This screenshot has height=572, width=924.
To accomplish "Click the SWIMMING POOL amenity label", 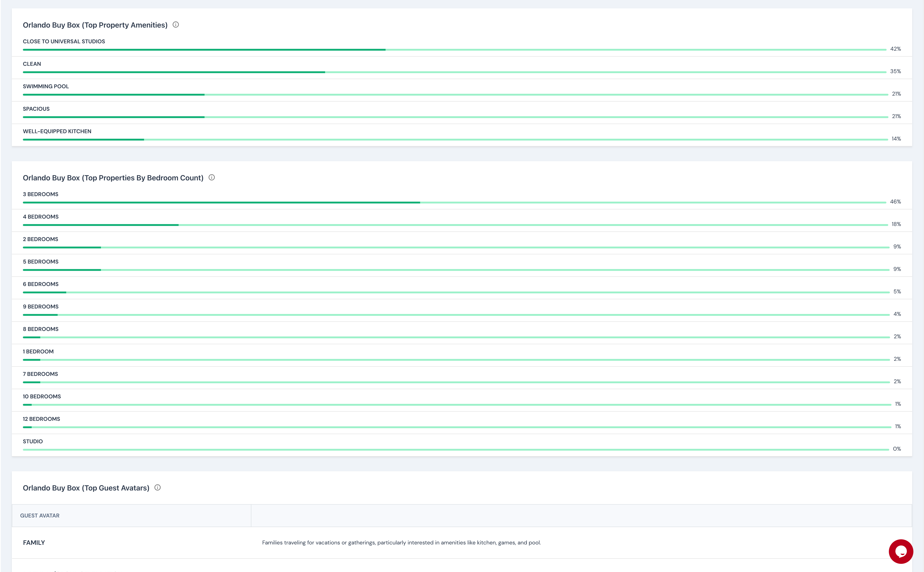I will (45, 86).
